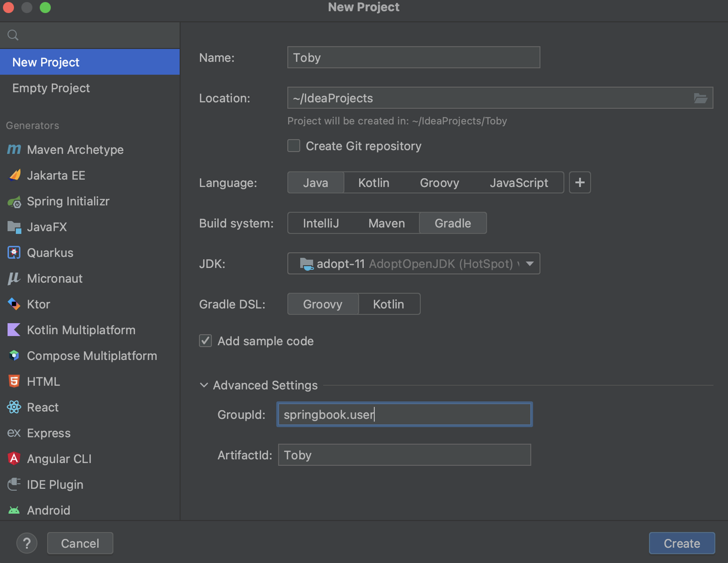Select the Spring Initializr icon
The image size is (728, 563).
point(14,202)
